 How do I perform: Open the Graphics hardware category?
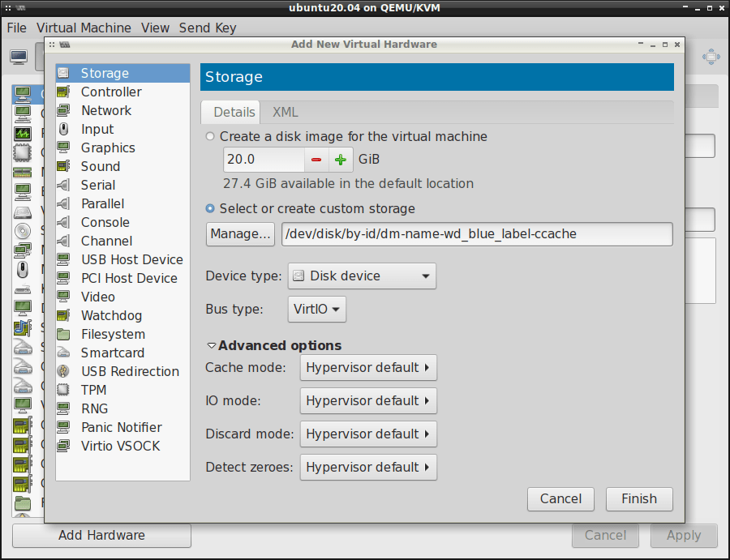pyautogui.click(x=108, y=147)
